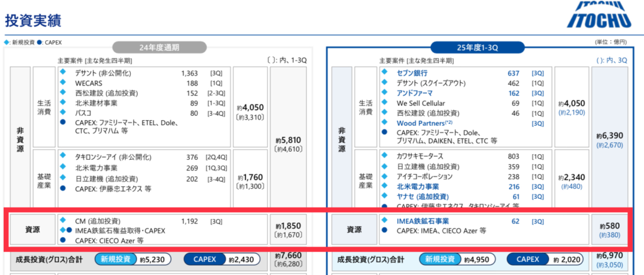Click the diamond icon beside CM (追加投資)
Viewport: 644px width, 275px height.
[x=62, y=221]
